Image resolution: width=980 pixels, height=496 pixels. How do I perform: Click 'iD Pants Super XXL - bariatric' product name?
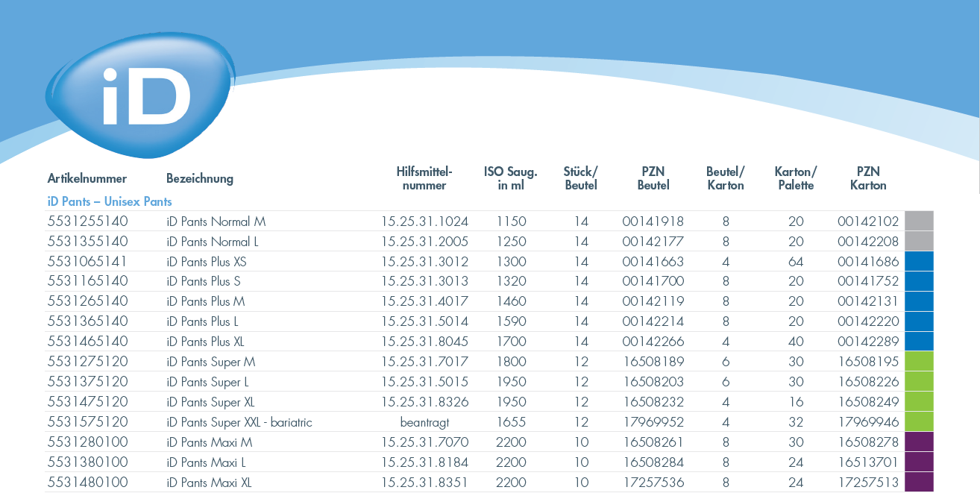point(239,422)
